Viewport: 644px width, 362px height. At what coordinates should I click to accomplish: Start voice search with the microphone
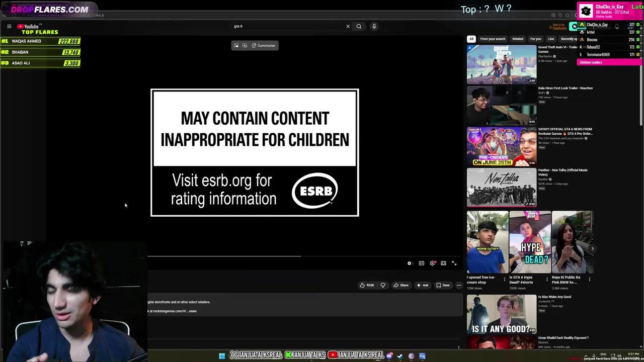click(374, 26)
